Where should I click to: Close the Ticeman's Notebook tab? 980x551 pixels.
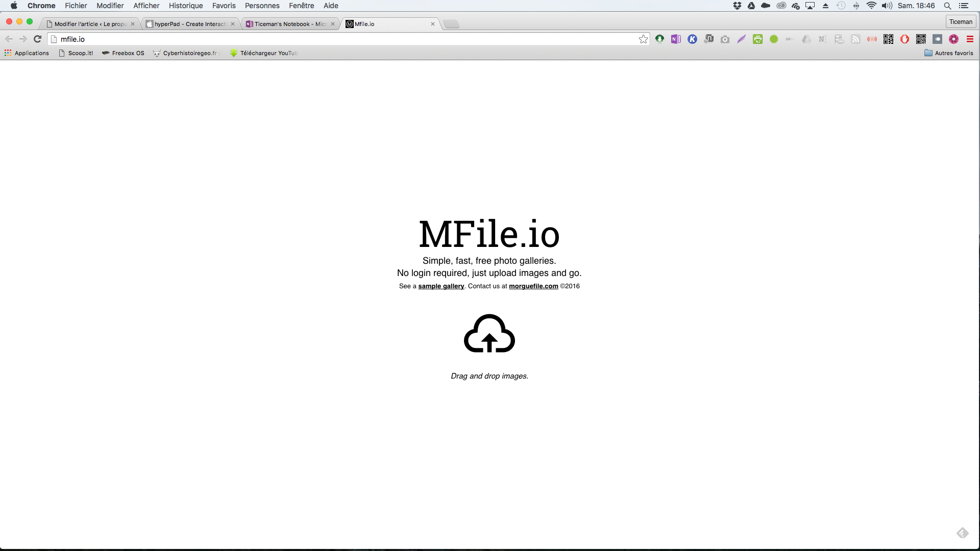(x=333, y=24)
